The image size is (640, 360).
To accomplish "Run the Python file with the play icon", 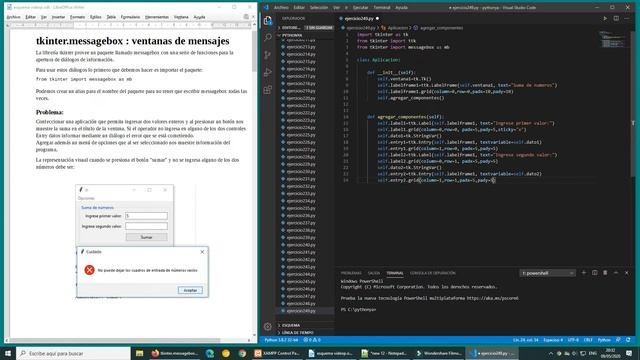I will coord(605,18).
